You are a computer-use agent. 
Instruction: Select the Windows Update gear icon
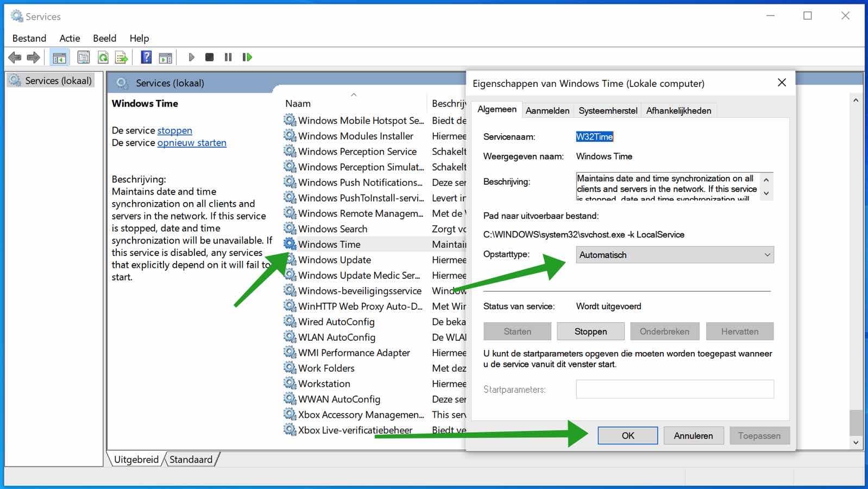(290, 260)
